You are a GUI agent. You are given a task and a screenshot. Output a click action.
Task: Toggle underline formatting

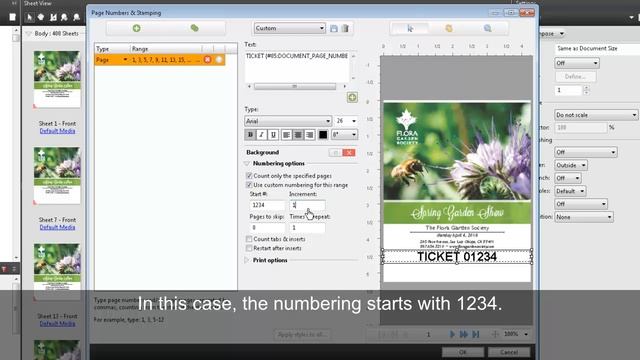[273, 134]
